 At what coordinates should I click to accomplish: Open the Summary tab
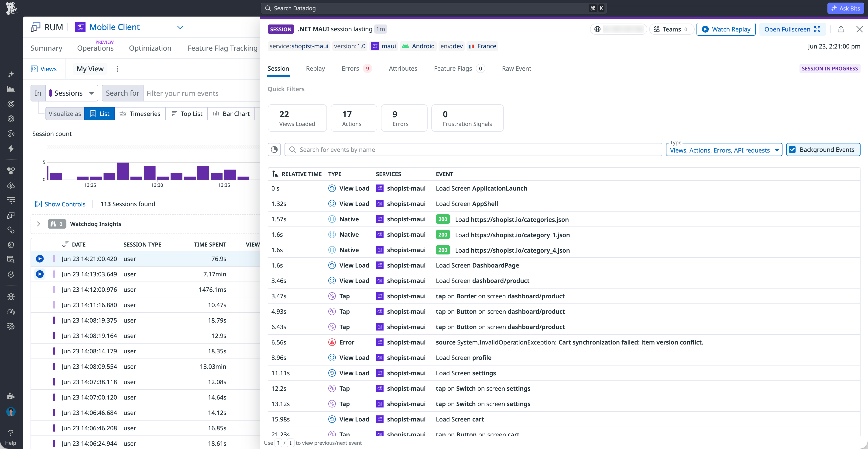pyautogui.click(x=47, y=48)
